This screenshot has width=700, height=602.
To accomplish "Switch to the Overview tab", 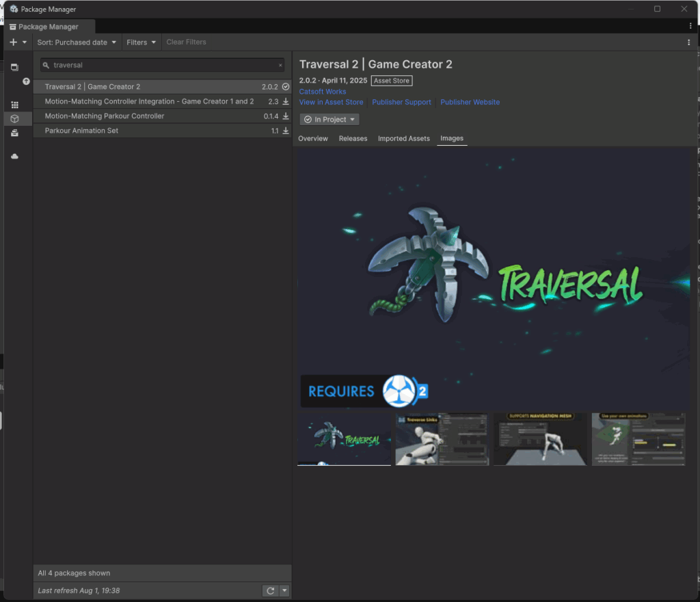I will tap(313, 138).
